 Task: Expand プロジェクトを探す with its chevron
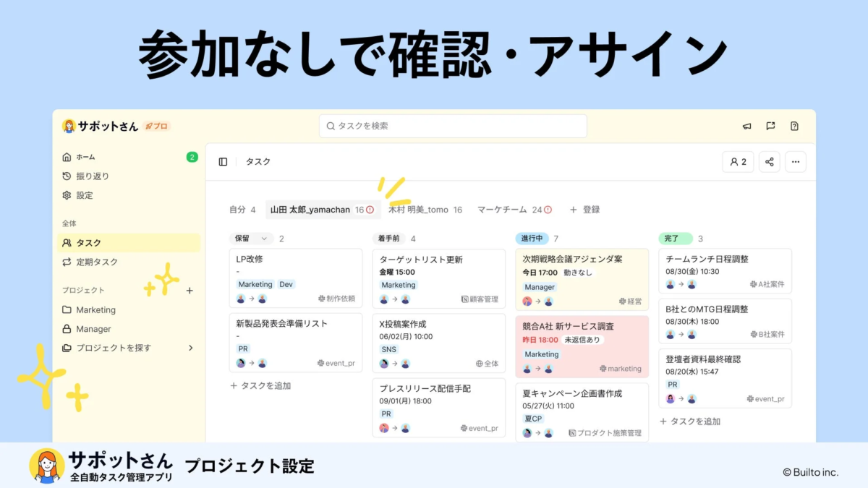pyautogui.click(x=191, y=348)
